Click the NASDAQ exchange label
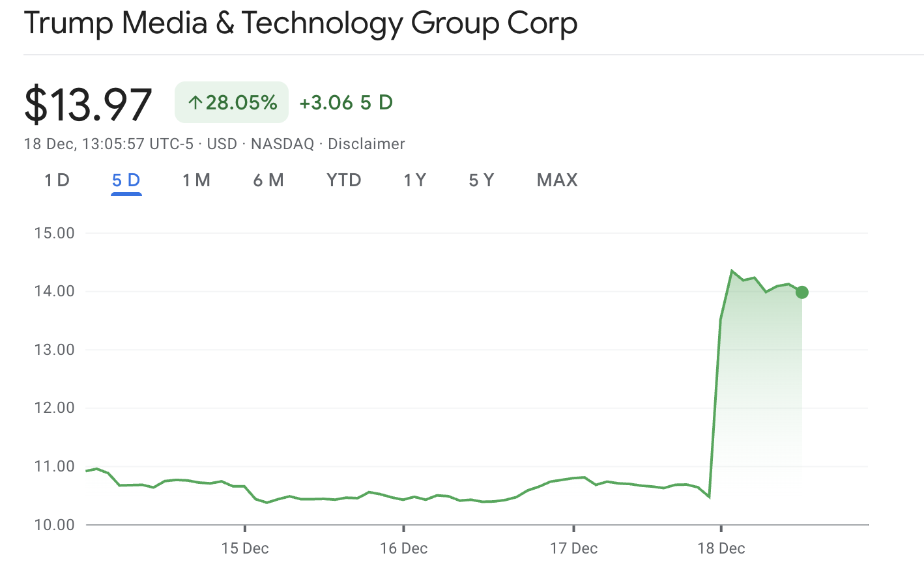The width and height of the screenshot is (924, 577). point(282,144)
